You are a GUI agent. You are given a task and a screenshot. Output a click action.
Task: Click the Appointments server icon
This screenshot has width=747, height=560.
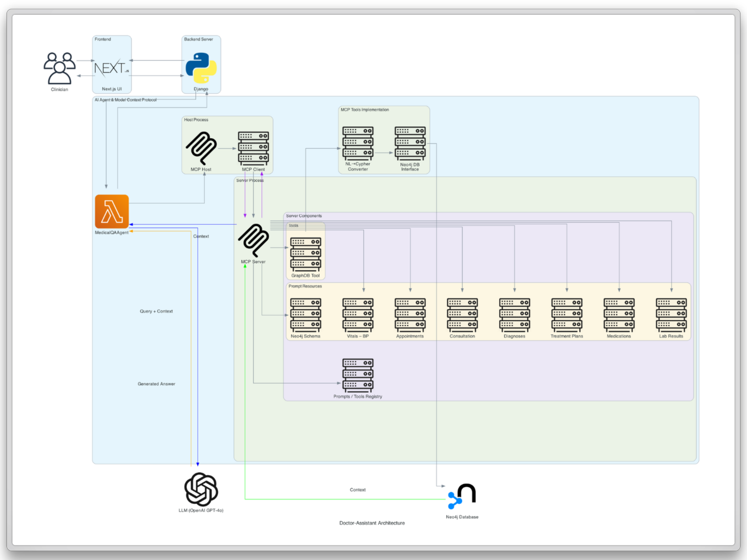[x=410, y=315]
